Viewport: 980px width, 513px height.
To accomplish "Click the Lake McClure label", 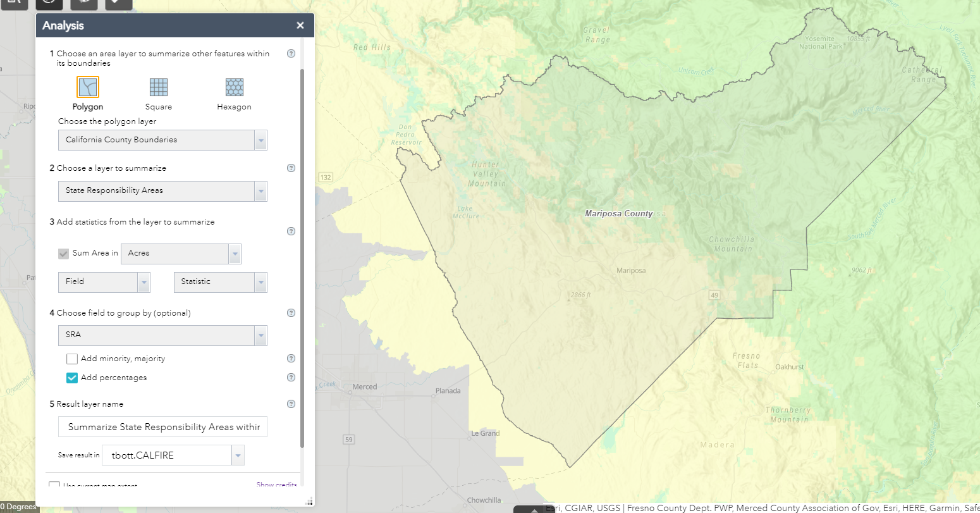I will pos(465,212).
